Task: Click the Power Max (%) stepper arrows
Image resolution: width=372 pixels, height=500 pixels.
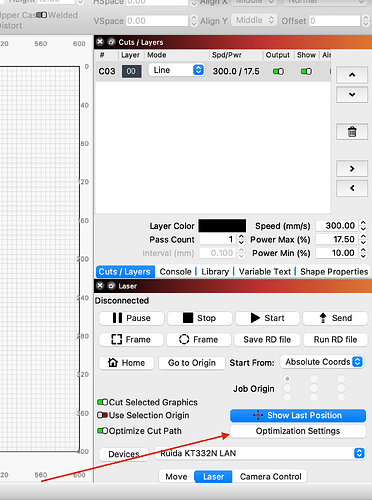Action: click(x=363, y=239)
